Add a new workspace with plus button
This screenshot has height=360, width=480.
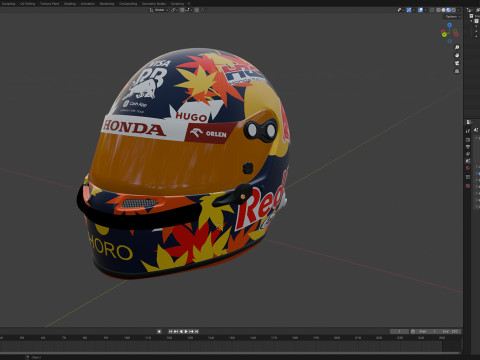[189, 4]
